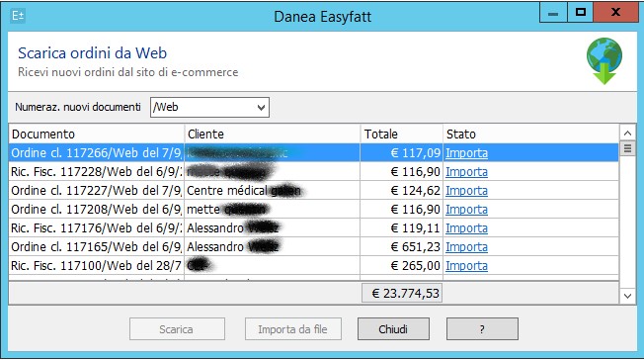Click Importa for Centre médical order

point(466,191)
